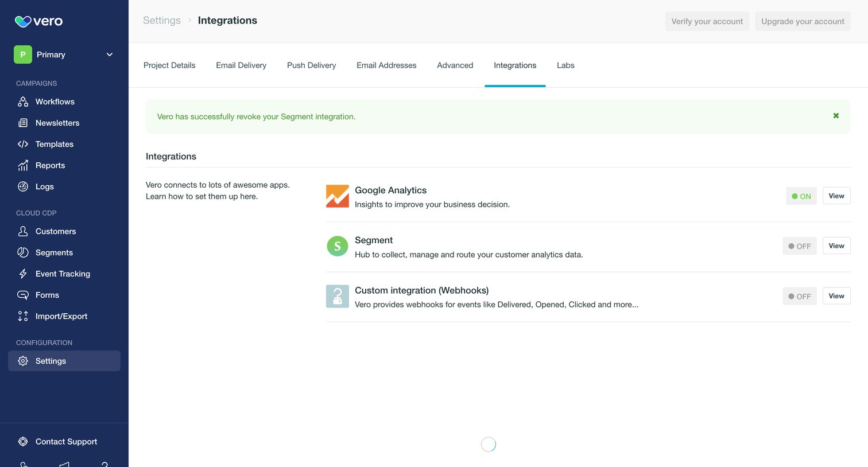Screen dimensions: 868x467
Task: Click Verify your account button
Action: [x=707, y=21]
